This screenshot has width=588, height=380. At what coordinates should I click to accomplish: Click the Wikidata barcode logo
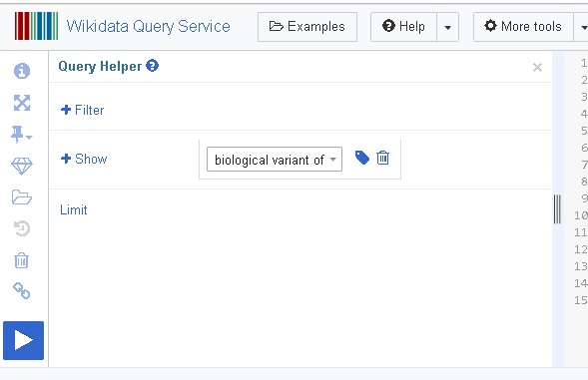click(36, 26)
